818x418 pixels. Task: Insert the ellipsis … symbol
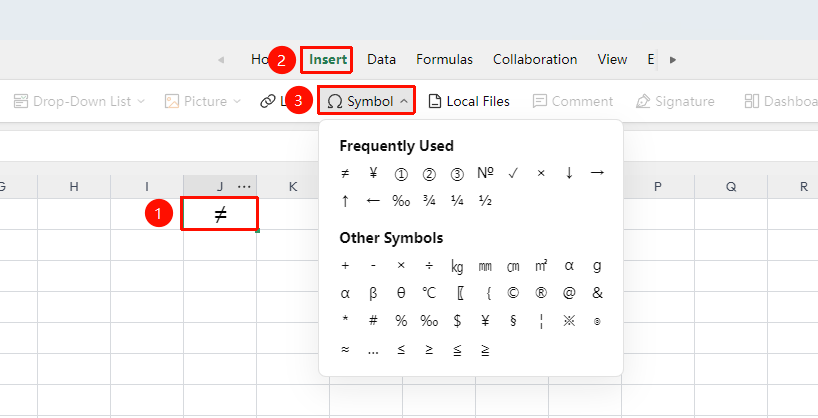[373, 351]
